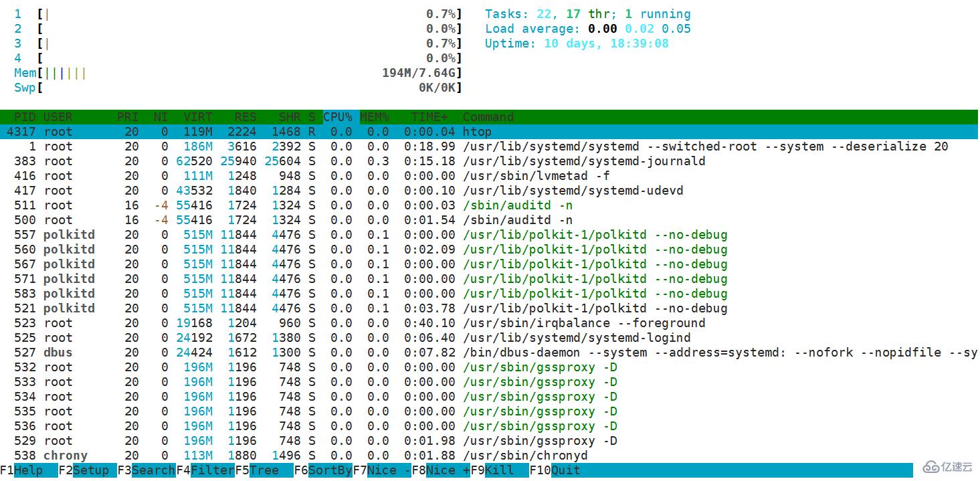
Task: Switch to Tree view via F5
Action: [x=264, y=470]
